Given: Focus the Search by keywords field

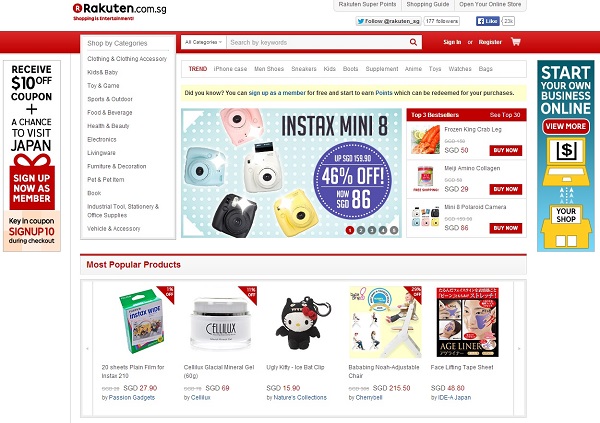Looking at the screenshot, I should 318,42.
